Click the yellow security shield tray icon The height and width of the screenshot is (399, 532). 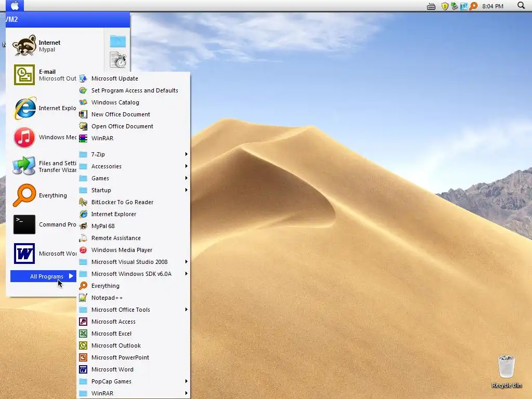coord(445,6)
